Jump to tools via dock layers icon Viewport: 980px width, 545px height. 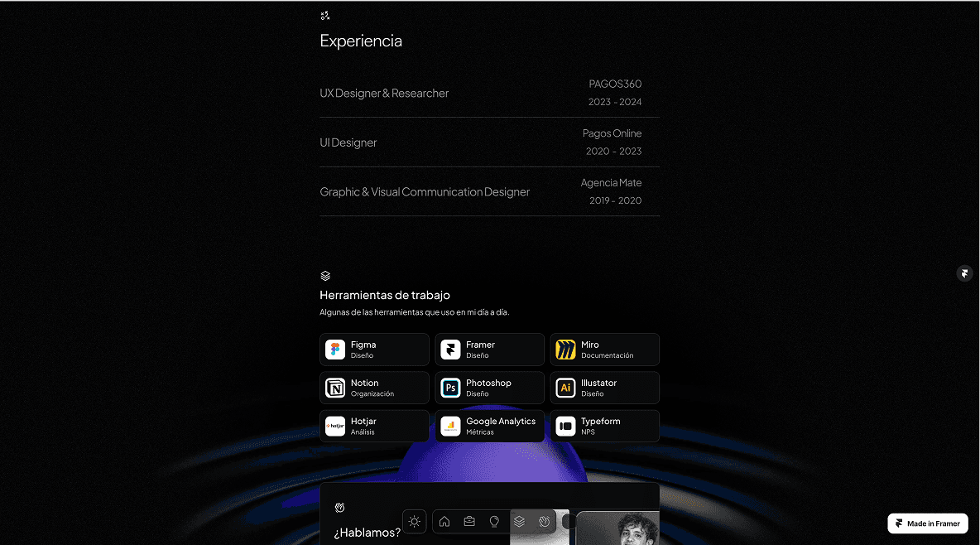519,521
